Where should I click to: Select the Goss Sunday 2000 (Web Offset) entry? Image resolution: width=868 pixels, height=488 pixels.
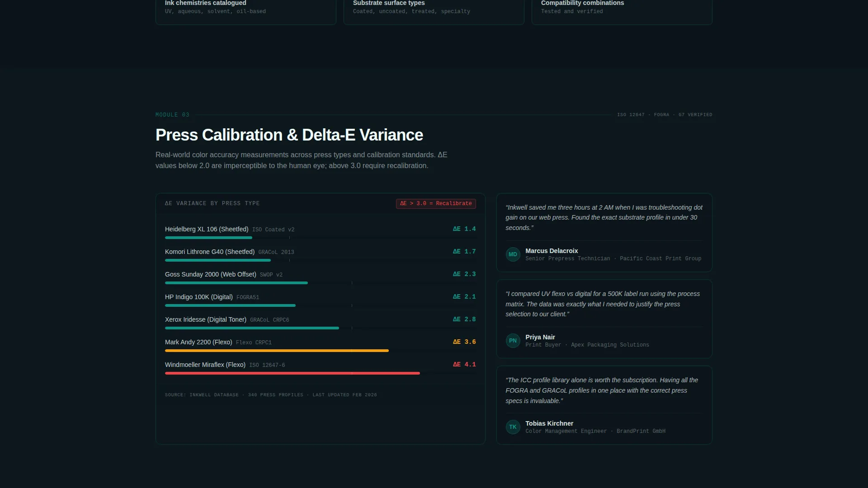[320, 277]
